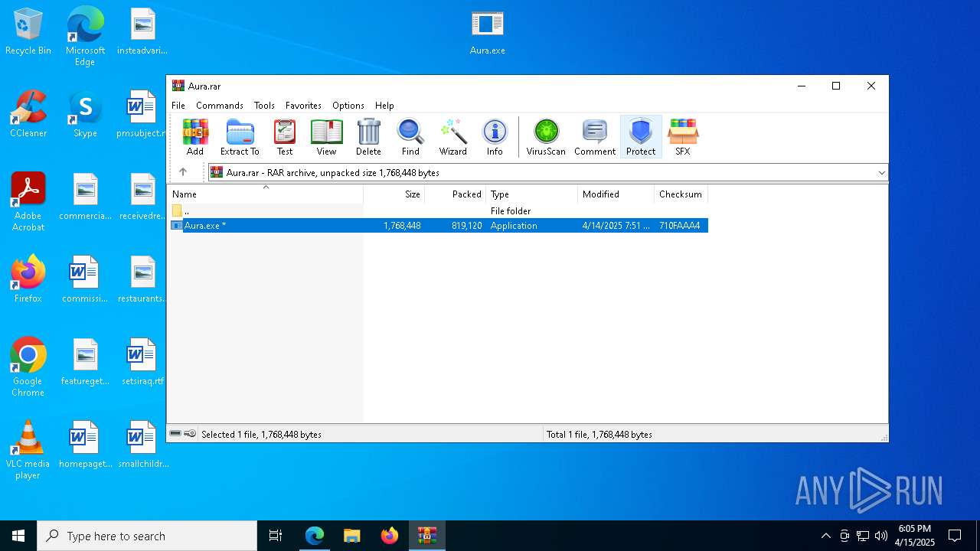The image size is (980, 551).
Task: Click the Add toolbar icon in WinRAR
Action: 195,138
